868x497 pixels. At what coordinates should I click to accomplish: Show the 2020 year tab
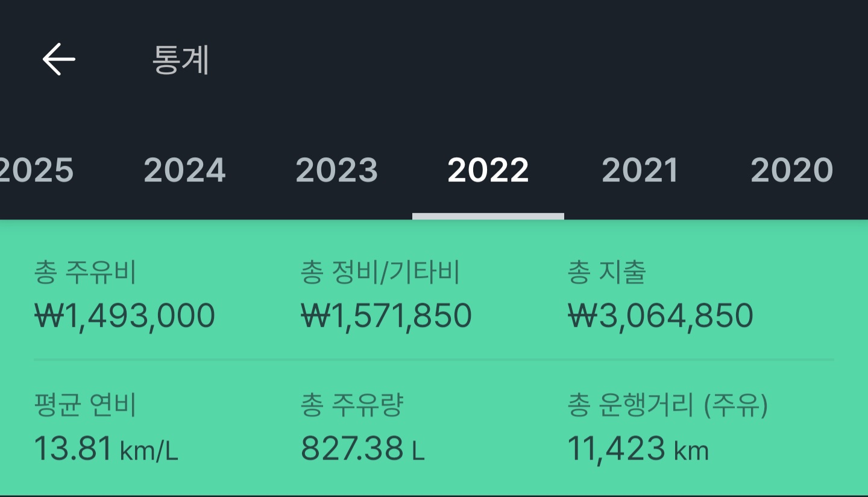click(791, 170)
